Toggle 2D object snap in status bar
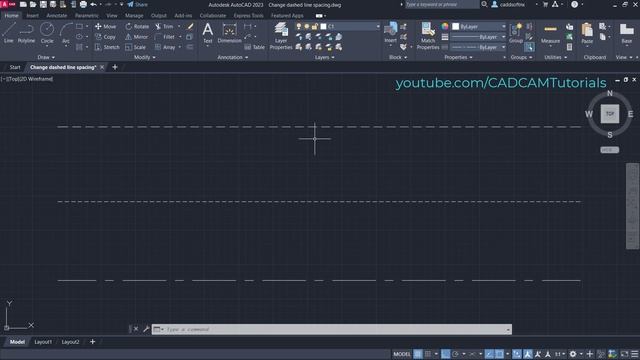The height and width of the screenshot is (360, 640). [499, 354]
